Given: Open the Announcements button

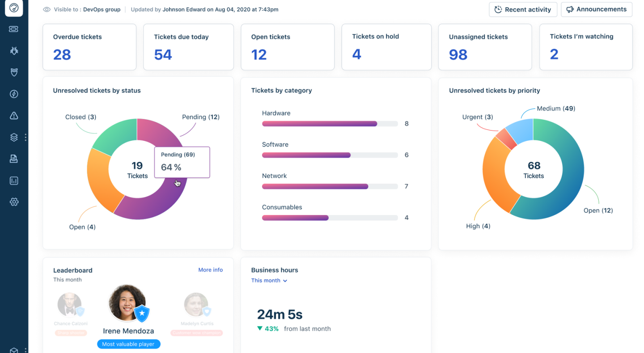Looking at the screenshot, I should (x=596, y=9).
